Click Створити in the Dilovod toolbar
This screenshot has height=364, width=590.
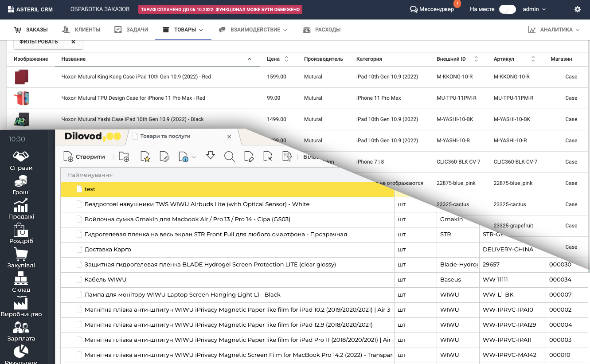point(84,157)
